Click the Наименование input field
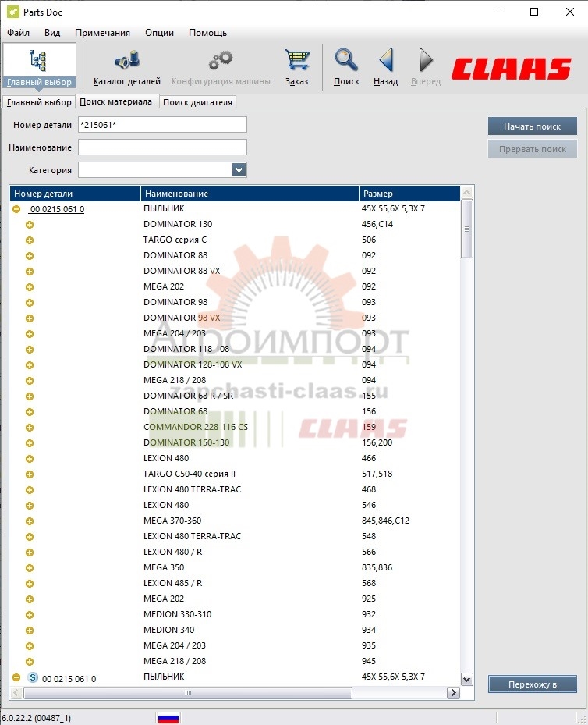This screenshot has height=725, width=588. 162,147
